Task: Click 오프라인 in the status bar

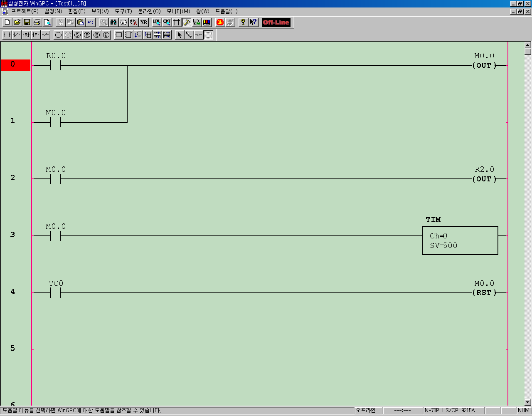Action: coord(368,411)
